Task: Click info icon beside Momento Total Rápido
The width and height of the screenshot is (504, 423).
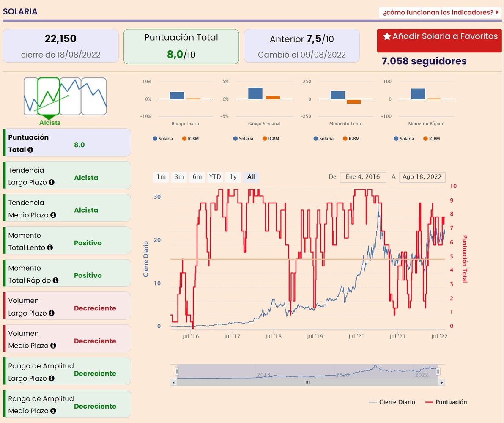Action: [x=56, y=280]
